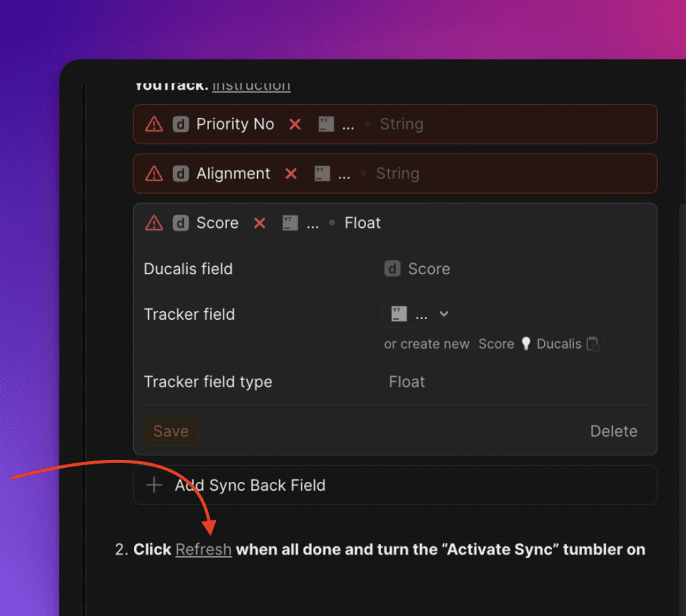Click the String type in Alignment row
The height and width of the screenshot is (616, 686).
[398, 174]
